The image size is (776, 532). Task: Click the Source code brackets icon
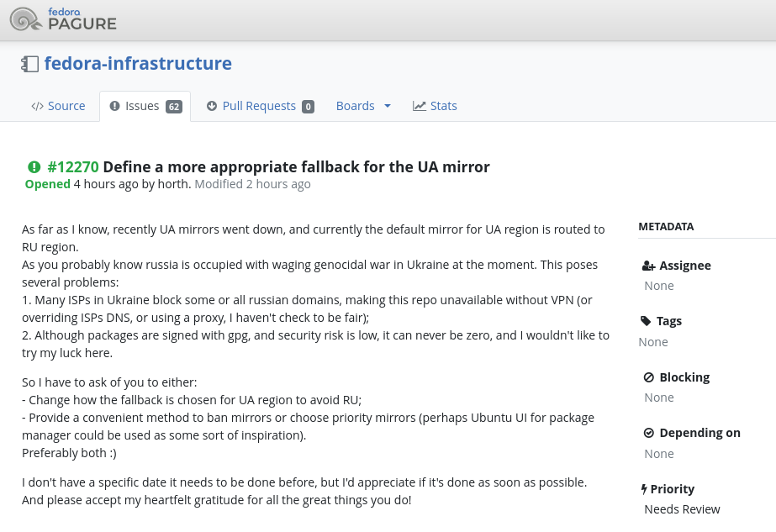tap(37, 106)
